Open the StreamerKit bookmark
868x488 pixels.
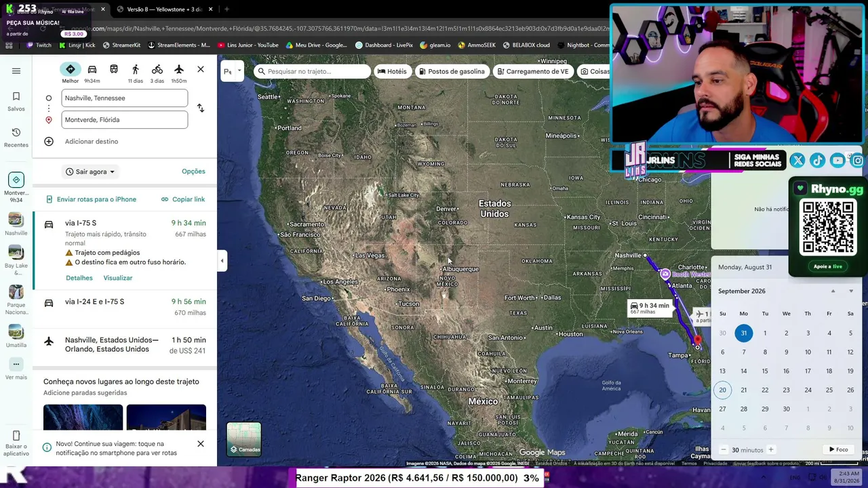point(121,45)
